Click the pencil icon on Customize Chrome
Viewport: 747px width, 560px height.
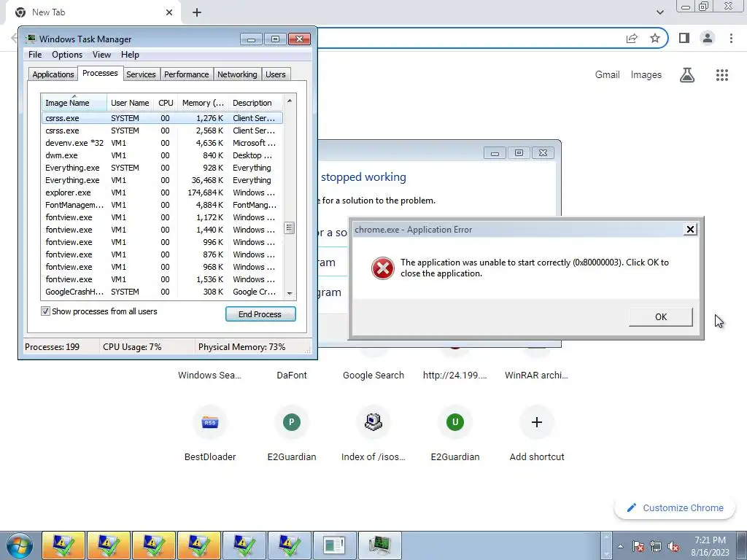(x=631, y=507)
